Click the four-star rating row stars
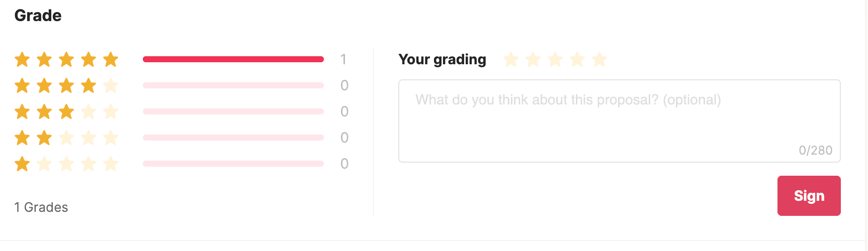The image size is (868, 251). [66, 86]
